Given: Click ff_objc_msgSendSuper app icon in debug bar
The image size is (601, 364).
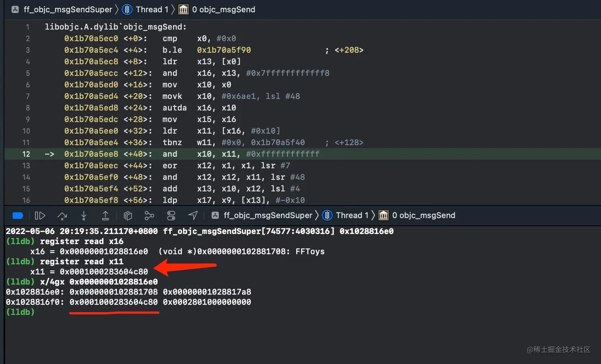Looking at the screenshot, I should [215, 215].
